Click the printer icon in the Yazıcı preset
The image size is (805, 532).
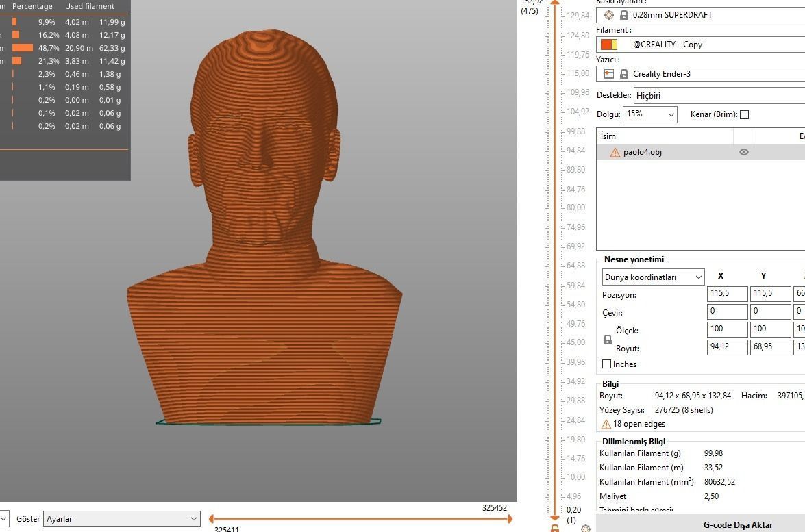(609, 74)
